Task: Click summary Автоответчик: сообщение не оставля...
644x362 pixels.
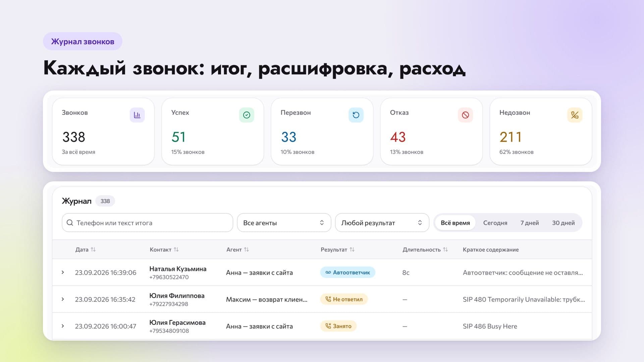Action: point(523,272)
